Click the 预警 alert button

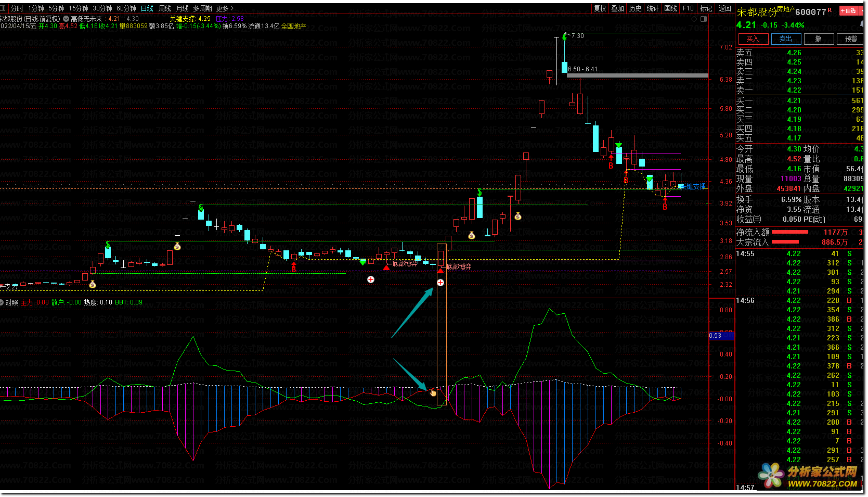pyautogui.click(x=851, y=39)
